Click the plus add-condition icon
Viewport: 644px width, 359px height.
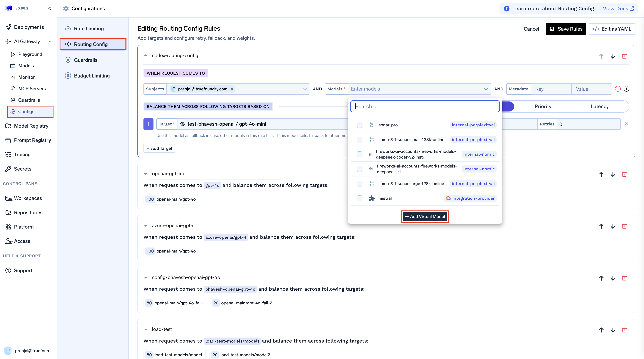pyautogui.click(x=626, y=89)
